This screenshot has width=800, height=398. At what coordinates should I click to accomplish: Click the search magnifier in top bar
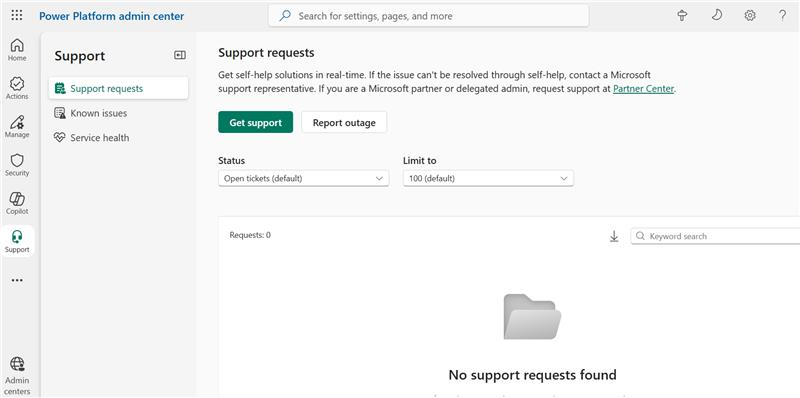pos(285,16)
